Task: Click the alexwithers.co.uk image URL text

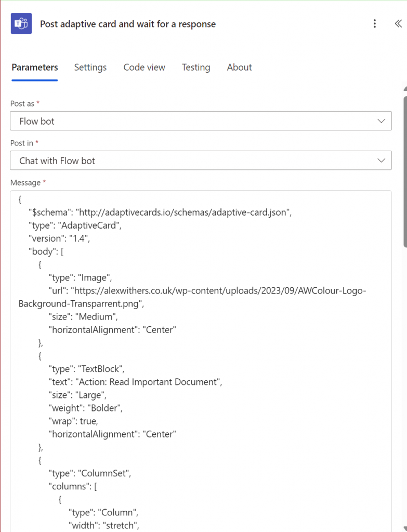Action: 218,290
